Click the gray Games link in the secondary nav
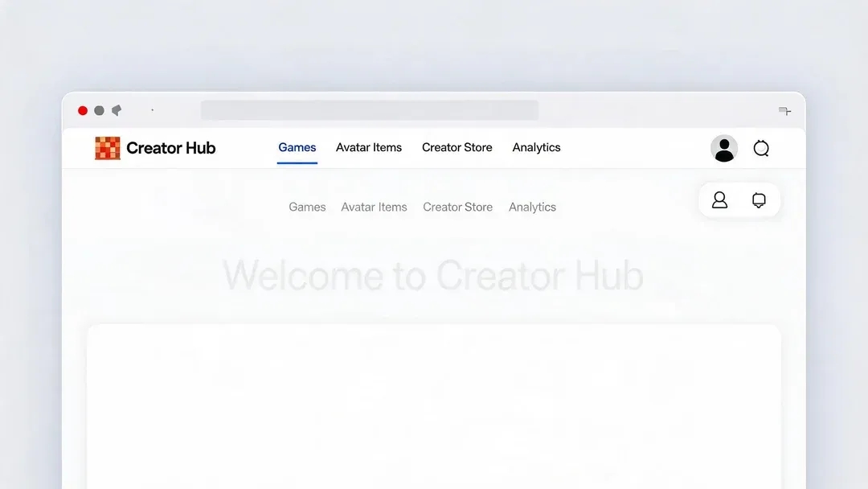 click(x=307, y=208)
